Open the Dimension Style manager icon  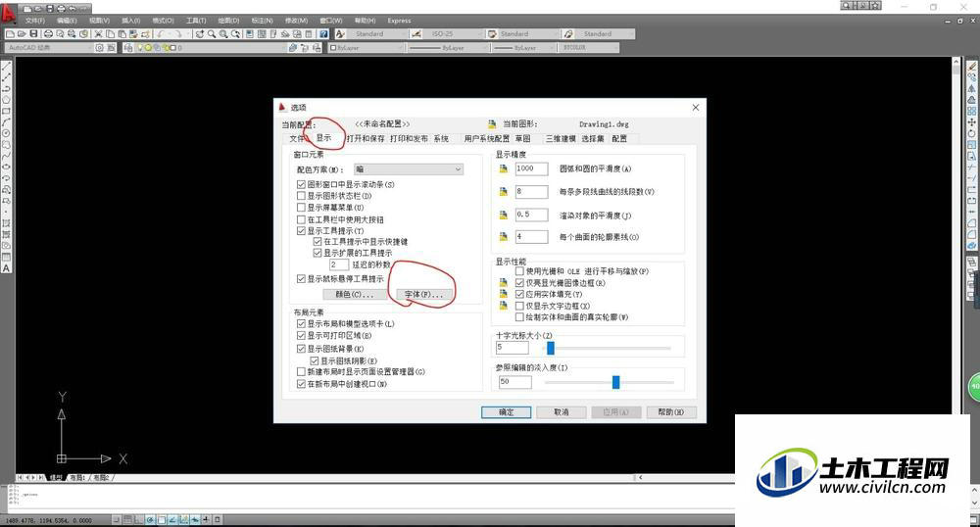point(416,33)
